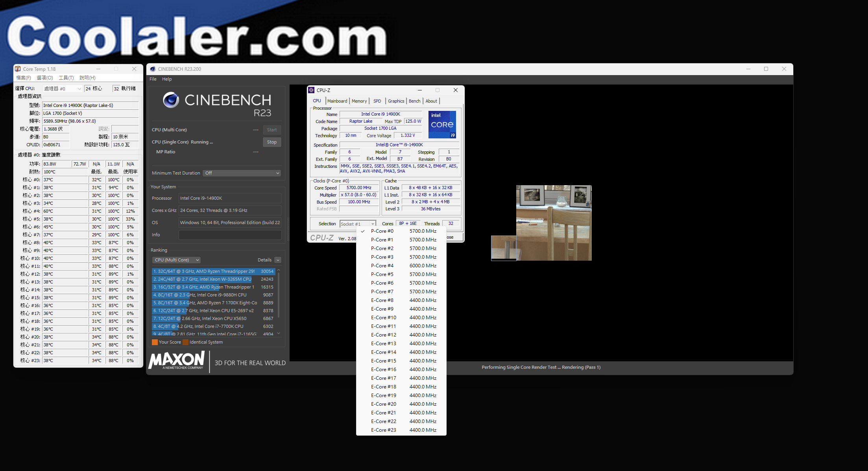868x471 pixels.
Task: Select E-Core #16 from the core list
Action: point(401,370)
